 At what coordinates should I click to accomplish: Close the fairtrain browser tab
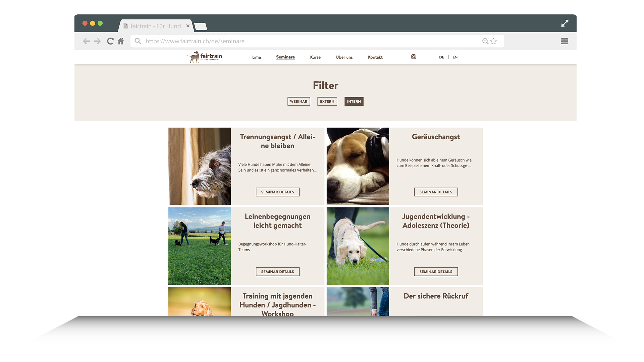click(188, 26)
